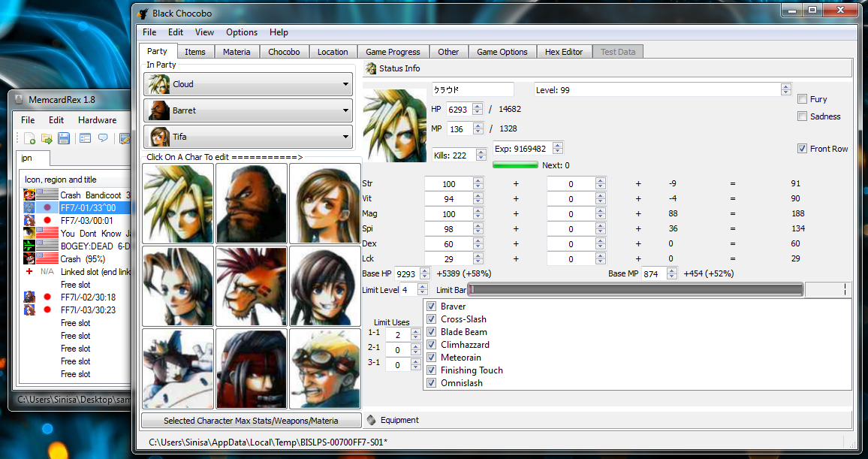Click the large Cloud avatar in Status Info
This screenshot has height=459, width=868.
coord(395,125)
